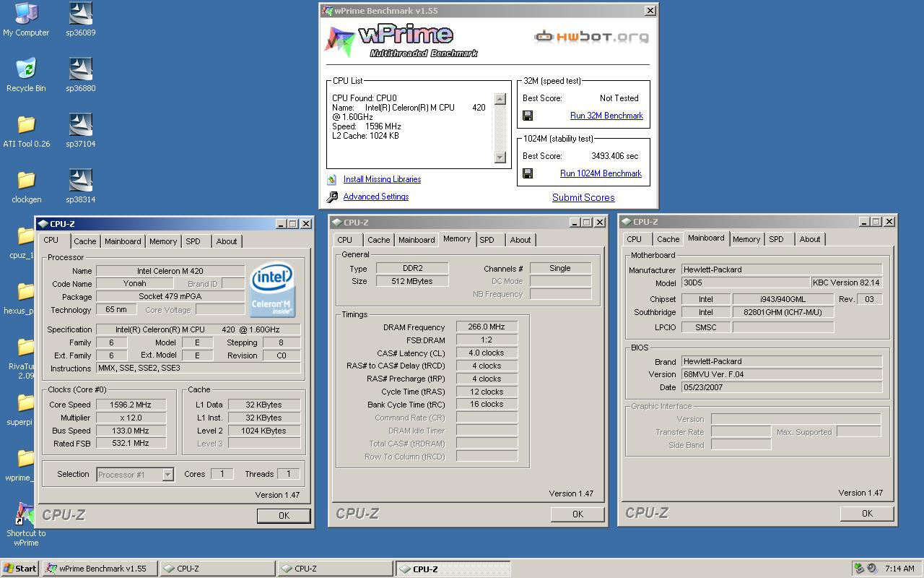Image resolution: width=924 pixels, height=578 pixels.
Task: Open Processor #1 selection dropdown
Action: click(167, 475)
